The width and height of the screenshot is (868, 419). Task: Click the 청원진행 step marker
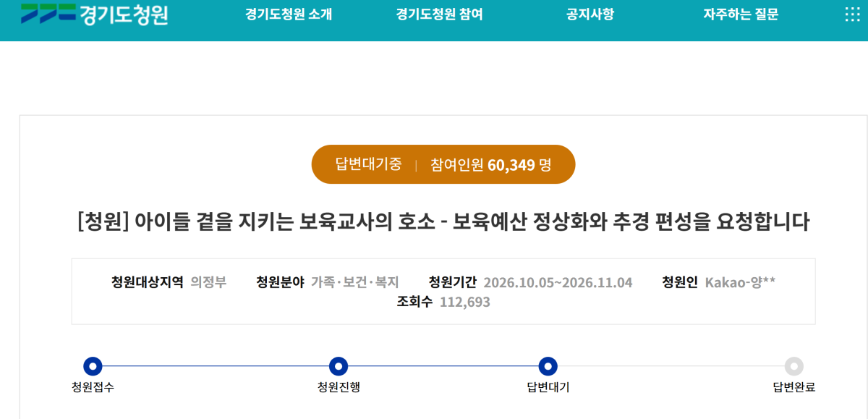pos(339,366)
